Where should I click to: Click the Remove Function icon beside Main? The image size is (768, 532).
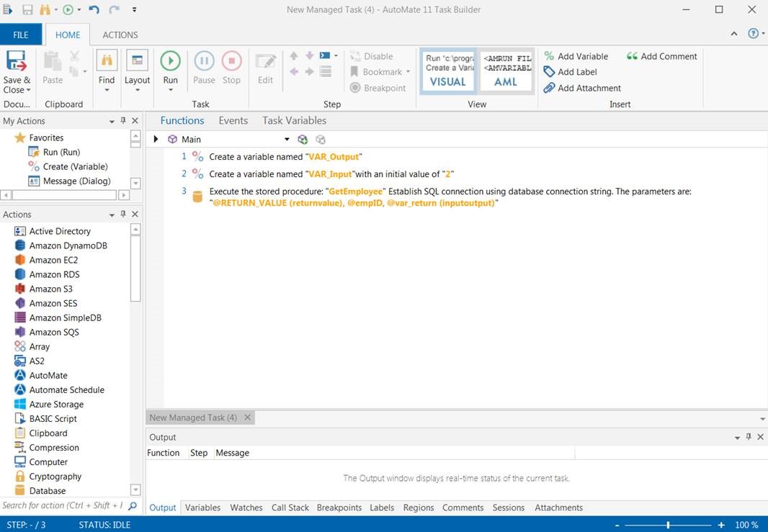[x=321, y=140]
